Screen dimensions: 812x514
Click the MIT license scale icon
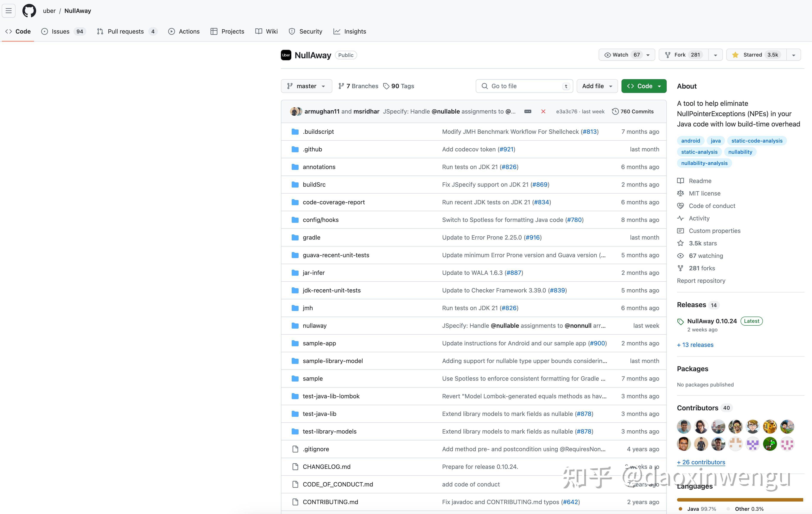click(x=680, y=193)
